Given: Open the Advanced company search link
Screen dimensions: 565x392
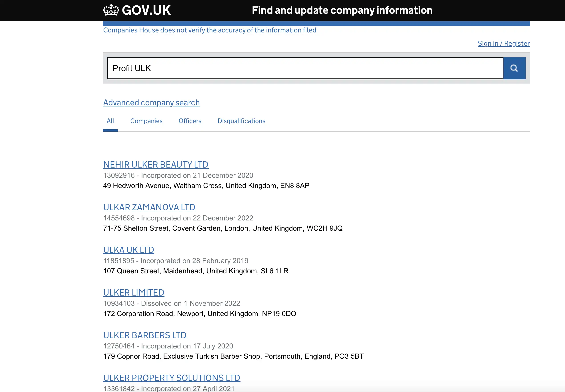Looking at the screenshot, I should pyautogui.click(x=151, y=102).
